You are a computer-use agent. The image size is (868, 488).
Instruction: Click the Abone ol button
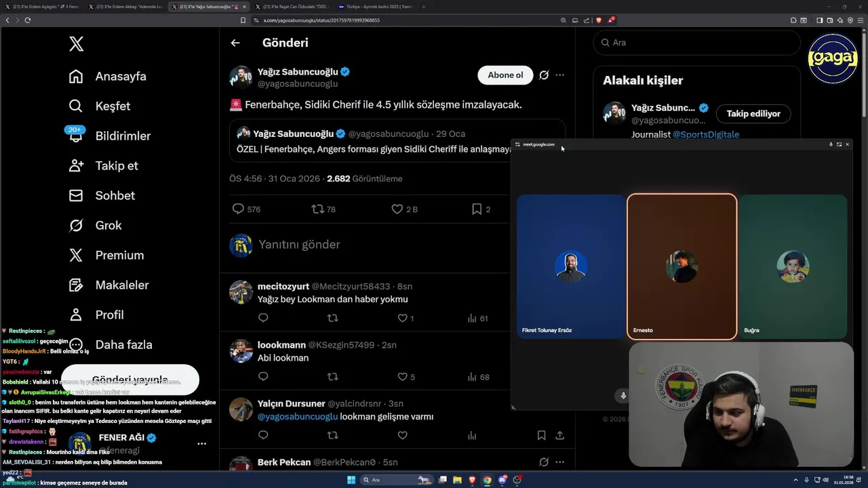505,75
